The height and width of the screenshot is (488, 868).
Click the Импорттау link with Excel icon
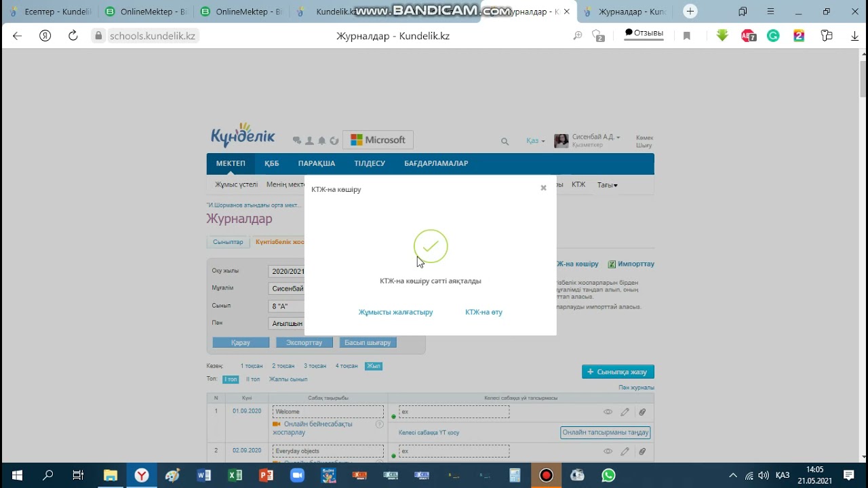[631, 264]
